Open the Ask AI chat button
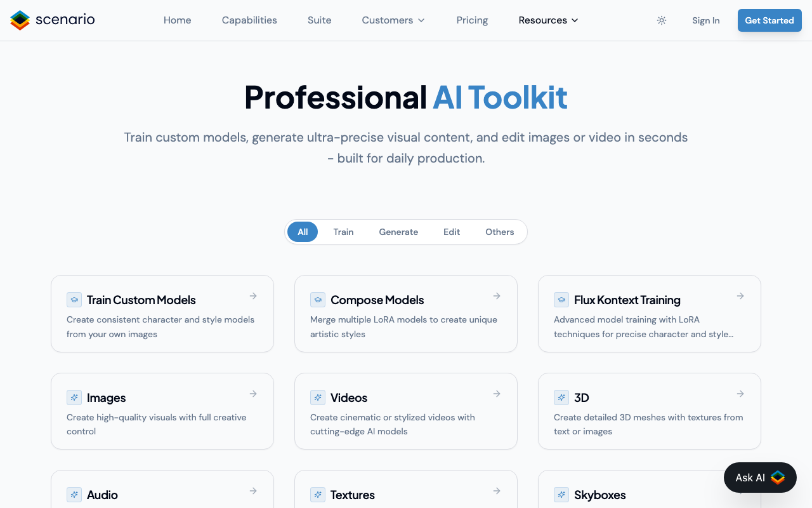The width and height of the screenshot is (812, 508). tap(760, 478)
